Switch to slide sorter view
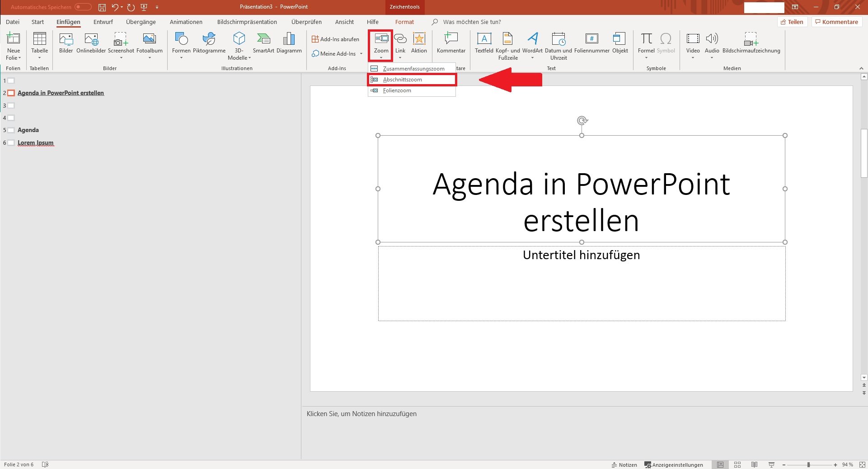 tap(737, 464)
